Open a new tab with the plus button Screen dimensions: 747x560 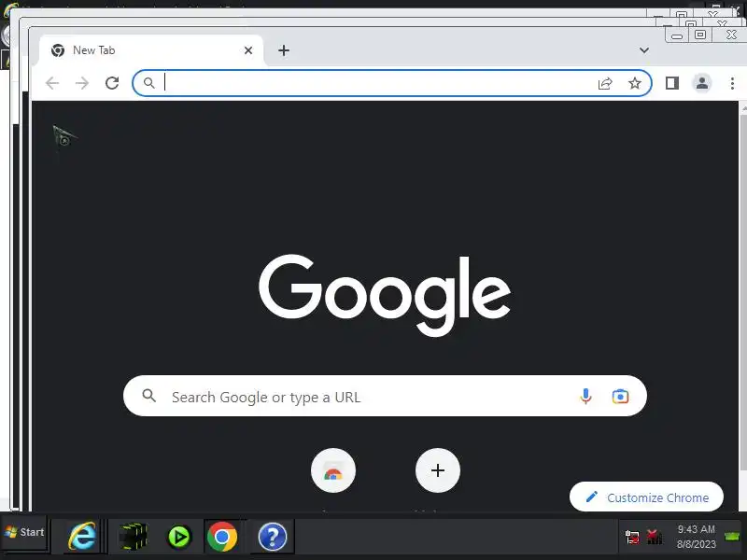(x=284, y=50)
